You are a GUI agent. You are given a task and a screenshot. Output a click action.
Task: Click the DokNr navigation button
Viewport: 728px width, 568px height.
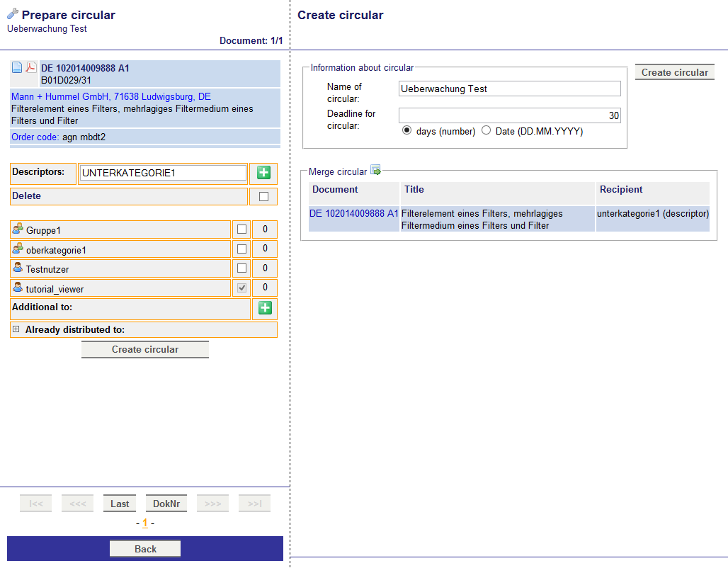point(166,504)
